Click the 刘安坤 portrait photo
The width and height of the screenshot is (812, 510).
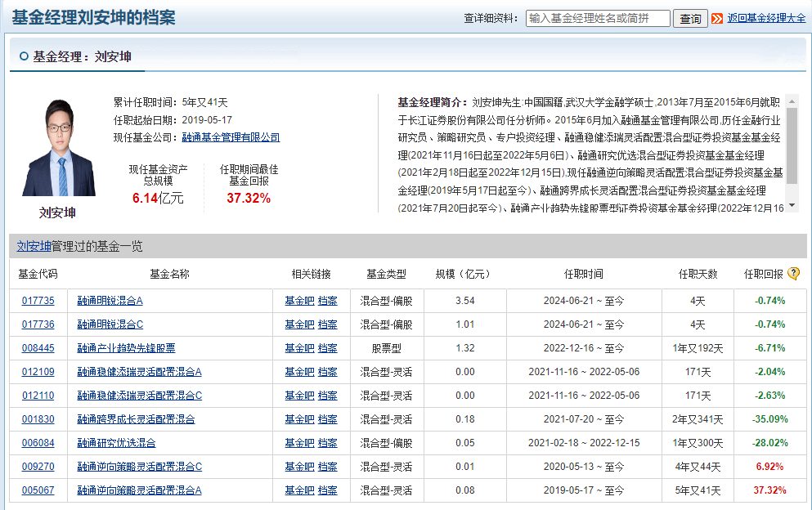pyautogui.click(x=59, y=147)
